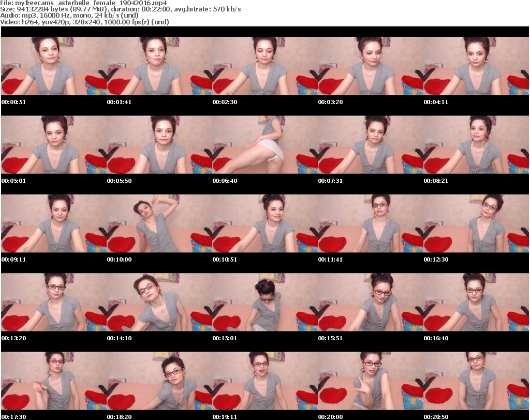
Task: Select the thumbnail frame at 00:15:01
Action: click(265, 302)
